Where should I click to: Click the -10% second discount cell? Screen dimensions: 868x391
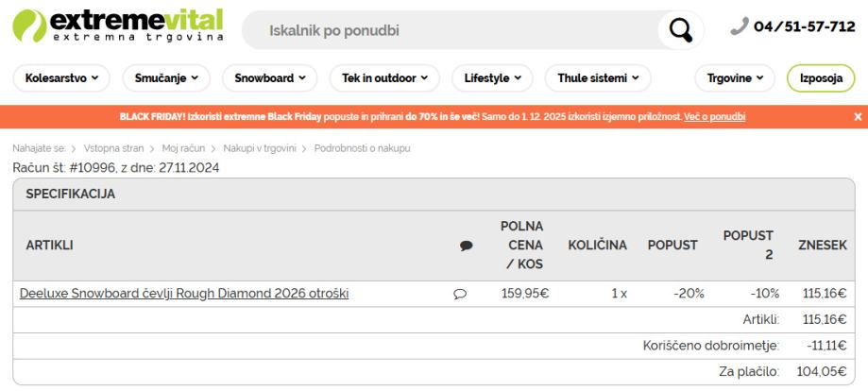tap(764, 294)
